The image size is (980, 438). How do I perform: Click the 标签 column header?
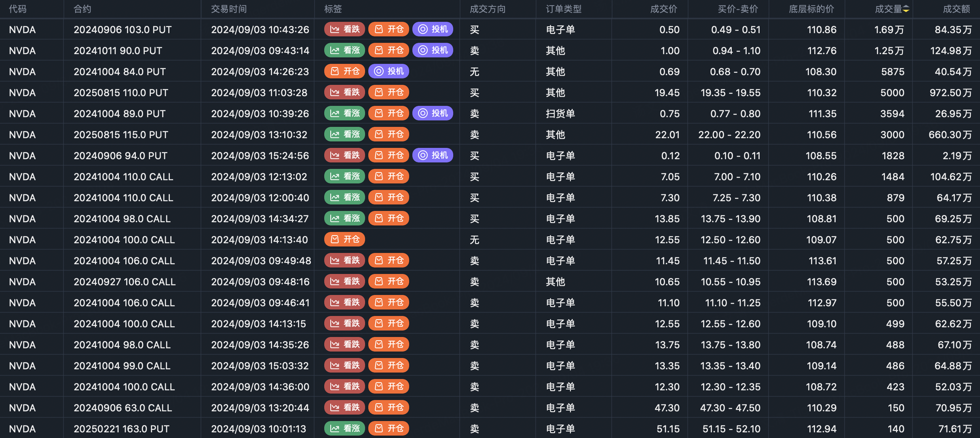(333, 9)
